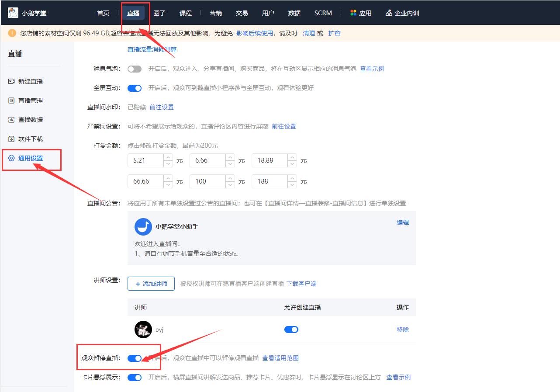The width and height of the screenshot is (560, 392).
Task: Click lecturer cyj's avatar
Action: coord(143,329)
